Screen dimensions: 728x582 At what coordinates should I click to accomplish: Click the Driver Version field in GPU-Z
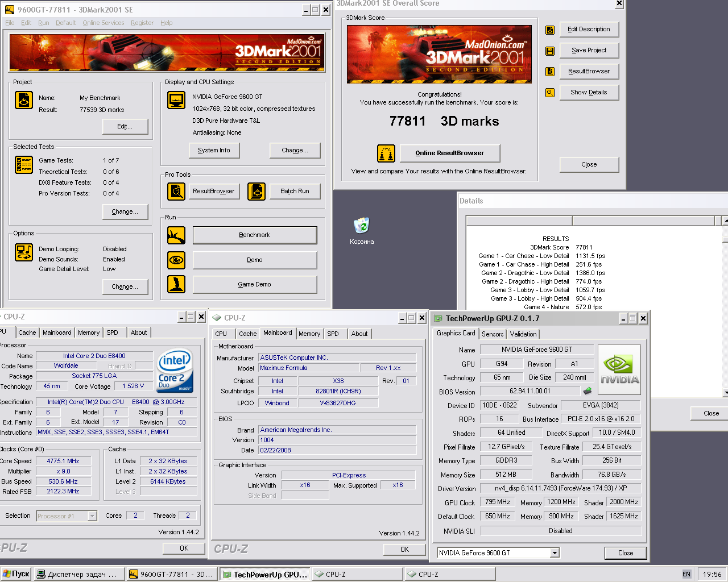561,488
